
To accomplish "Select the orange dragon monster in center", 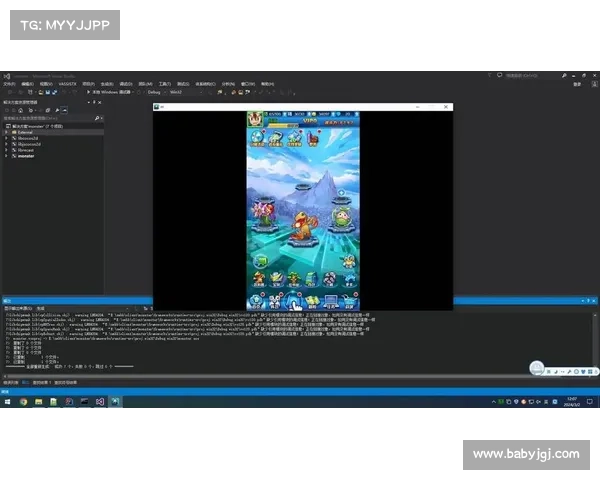I will pos(303,226).
